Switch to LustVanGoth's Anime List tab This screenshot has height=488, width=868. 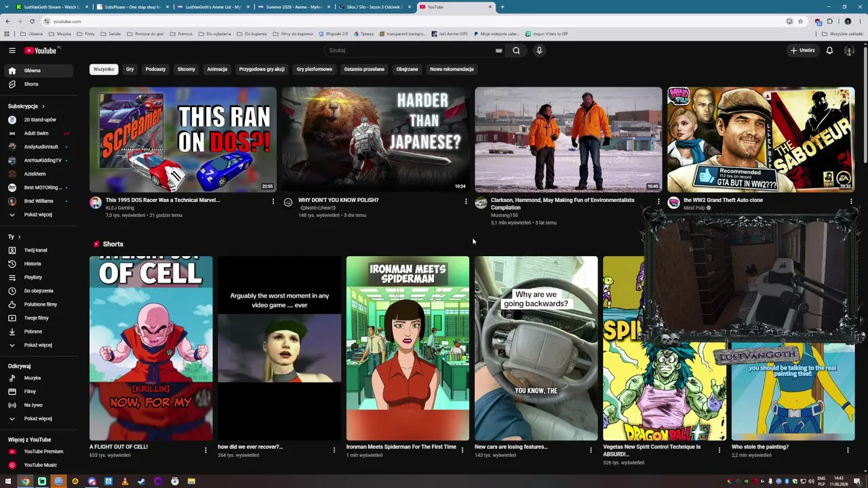pos(213,7)
